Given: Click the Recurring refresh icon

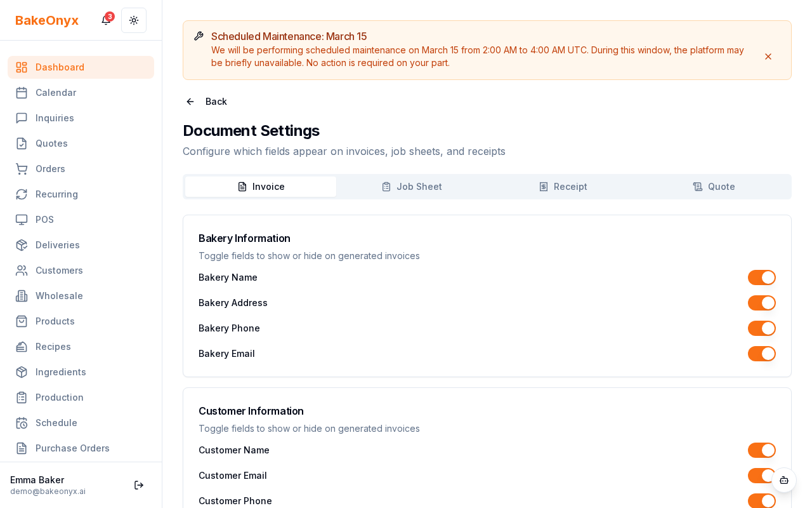Looking at the screenshot, I should pos(22,194).
